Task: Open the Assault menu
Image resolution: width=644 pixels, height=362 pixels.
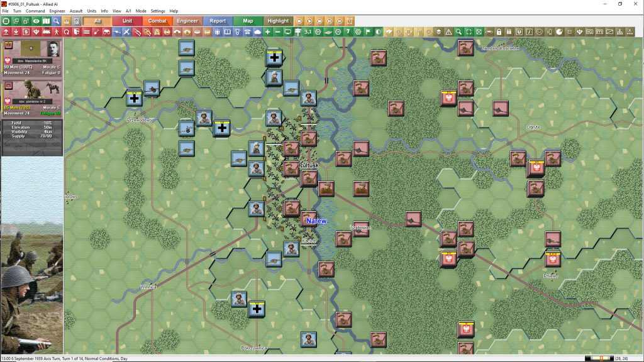Action: [76, 11]
